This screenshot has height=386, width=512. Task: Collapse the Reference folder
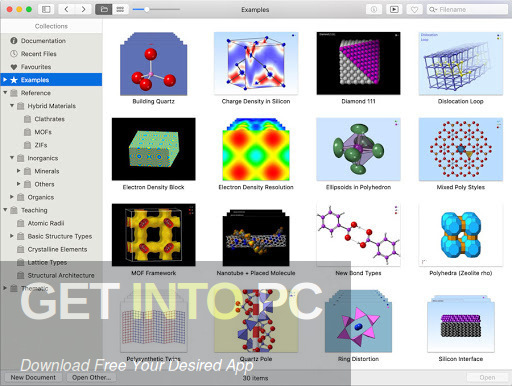click(5, 93)
